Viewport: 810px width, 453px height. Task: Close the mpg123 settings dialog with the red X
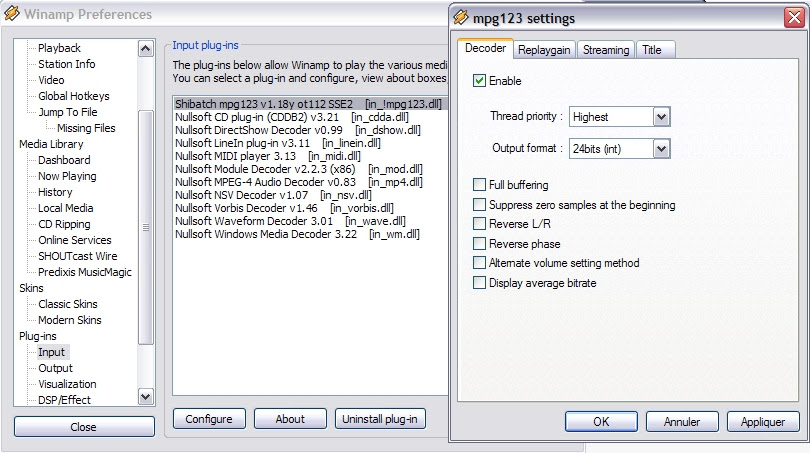[x=794, y=18]
